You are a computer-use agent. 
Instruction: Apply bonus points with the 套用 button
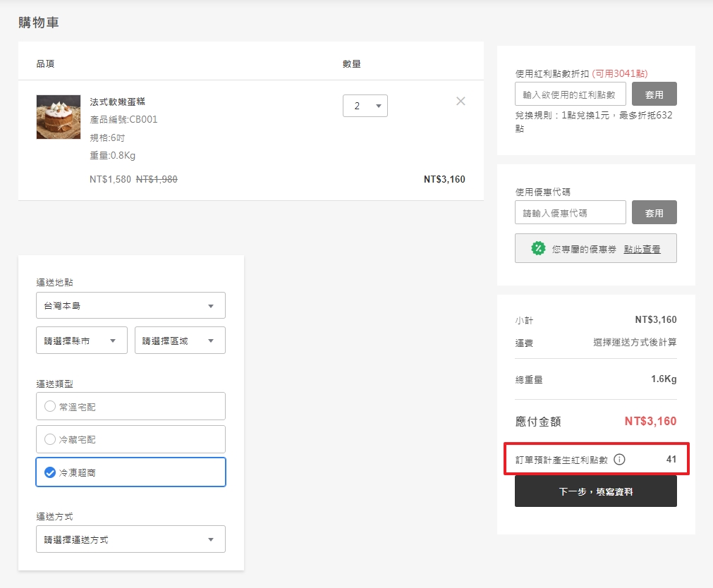pos(654,93)
